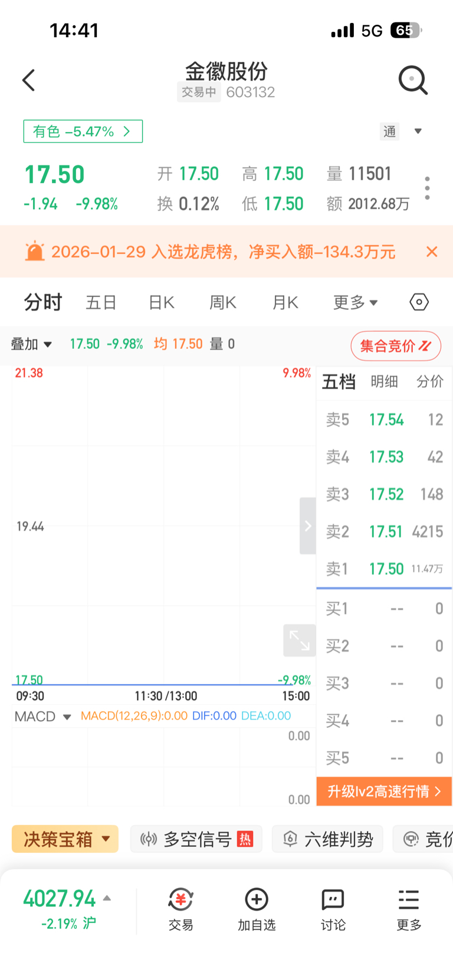This screenshot has width=453, height=980.
Task: Switch to the 明细 tab
Action: (385, 382)
